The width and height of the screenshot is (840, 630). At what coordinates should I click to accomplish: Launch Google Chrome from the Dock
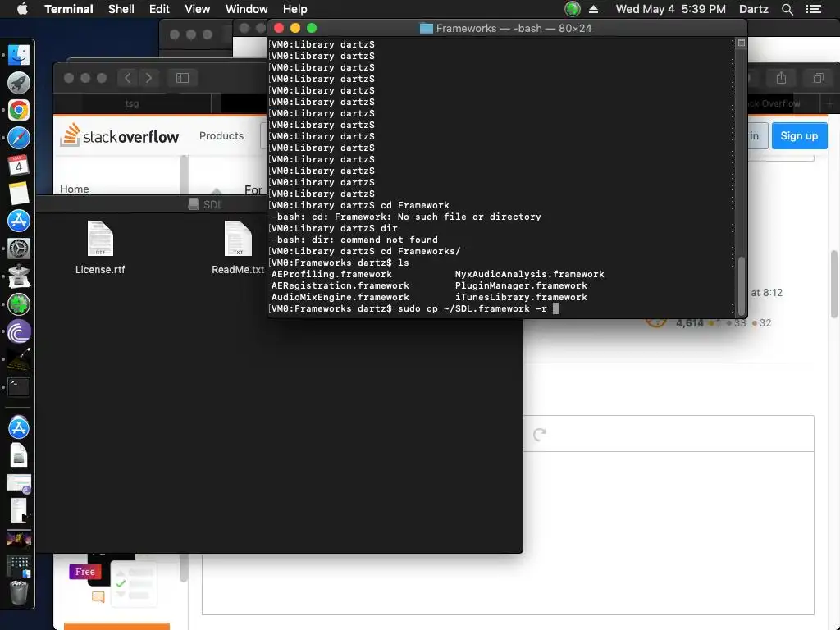19,111
